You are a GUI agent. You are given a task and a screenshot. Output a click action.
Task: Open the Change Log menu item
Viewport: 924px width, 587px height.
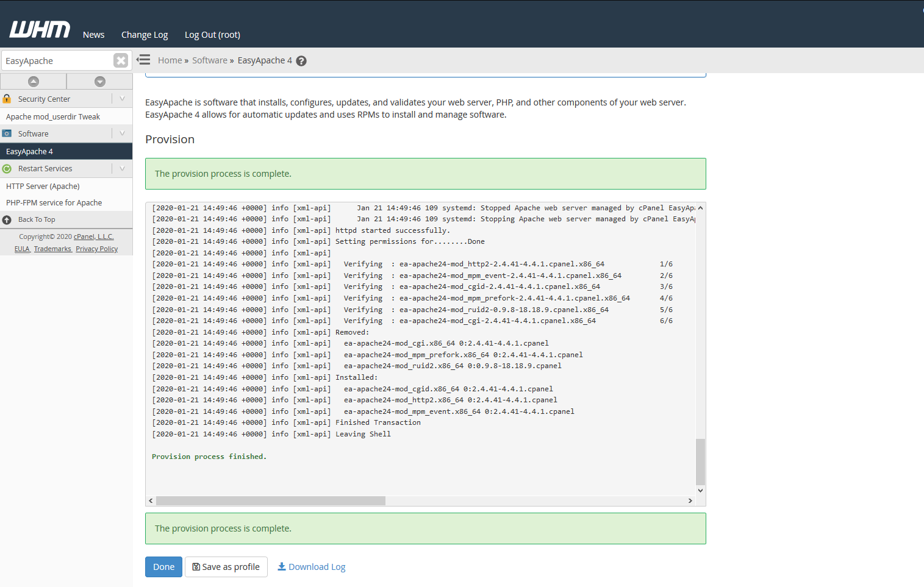pyautogui.click(x=145, y=35)
